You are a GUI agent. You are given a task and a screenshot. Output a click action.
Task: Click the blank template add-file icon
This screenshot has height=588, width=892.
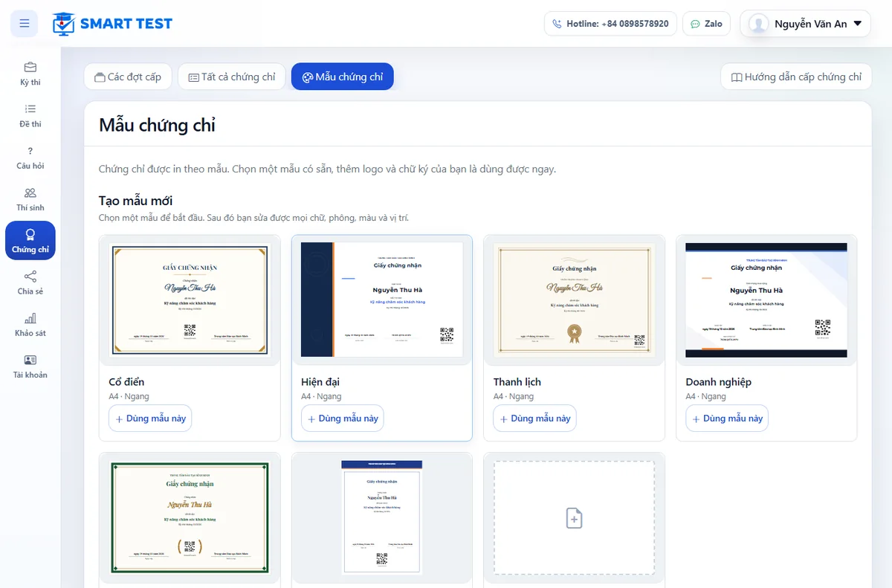(574, 518)
